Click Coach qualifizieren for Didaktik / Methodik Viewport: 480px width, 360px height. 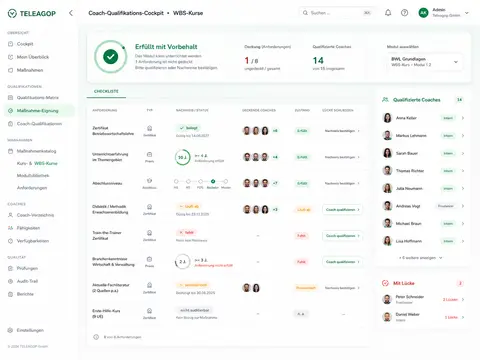coord(342,210)
